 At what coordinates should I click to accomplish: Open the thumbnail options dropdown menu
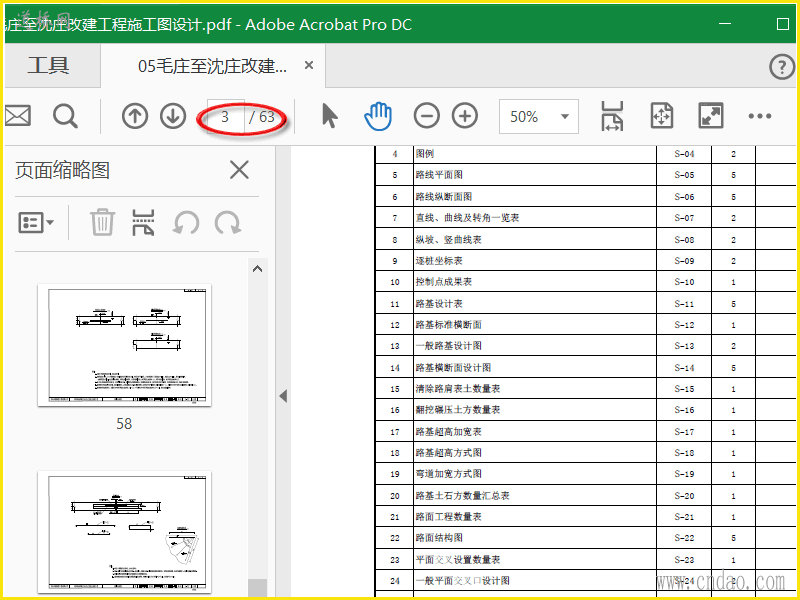pyautogui.click(x=36, y=222)
